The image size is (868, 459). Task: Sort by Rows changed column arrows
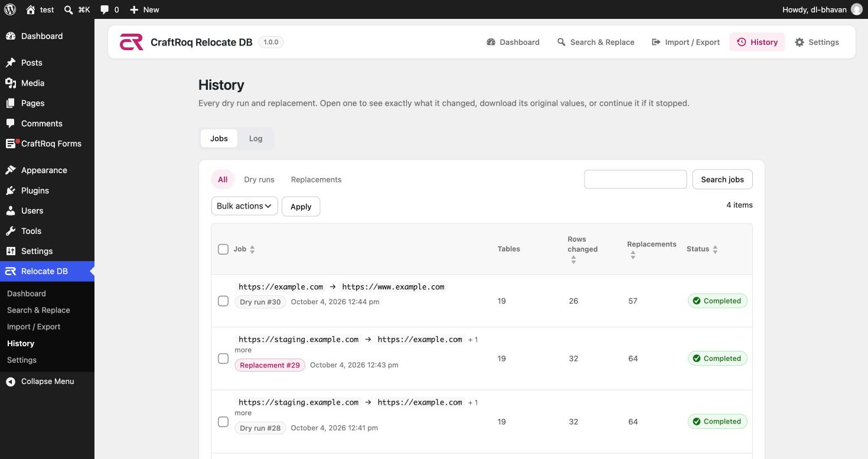(x=573, y=260)
